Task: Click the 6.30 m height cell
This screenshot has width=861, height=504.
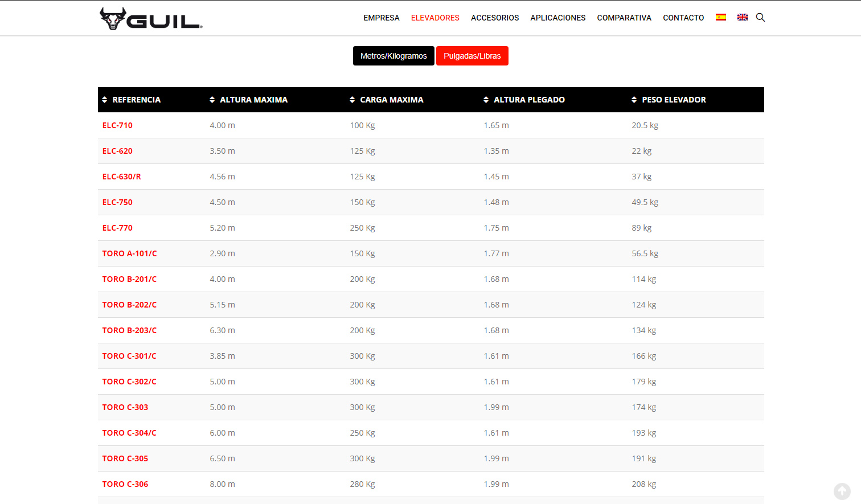Action: (x=223, y=330)
